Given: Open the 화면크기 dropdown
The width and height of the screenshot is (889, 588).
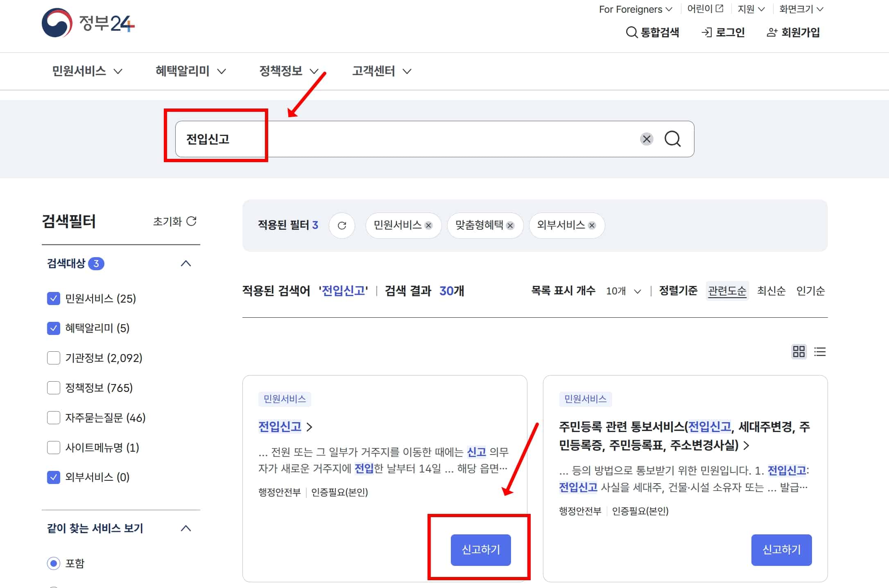Looking at the screenshot, I should click(x=801, y=9).
